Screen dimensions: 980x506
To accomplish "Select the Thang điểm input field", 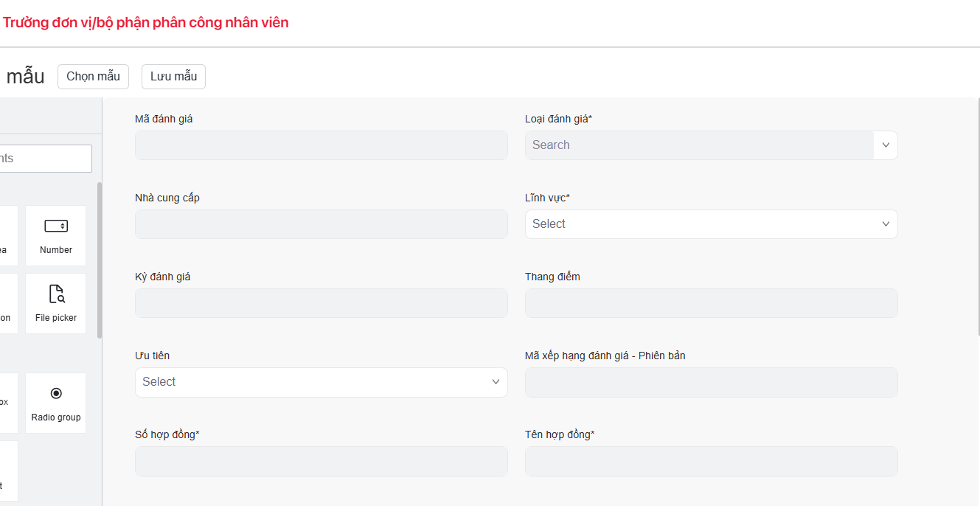I will pyautogui.click(x=711, y=303).
